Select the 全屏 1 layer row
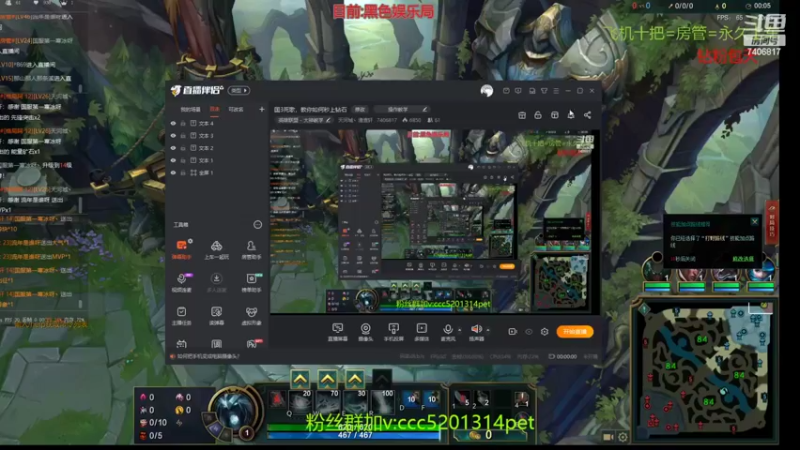Screen dimensions: 800x450 (x=217, y=172)
